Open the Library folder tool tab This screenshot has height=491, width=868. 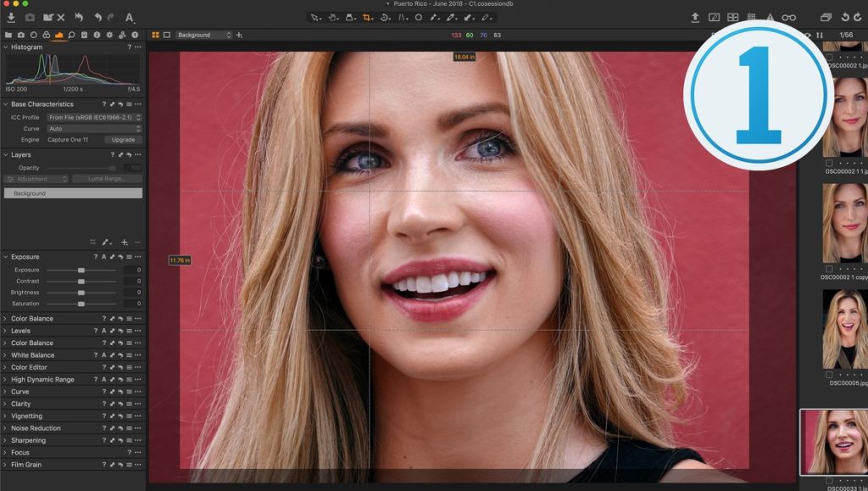click(x=8, y=35)
